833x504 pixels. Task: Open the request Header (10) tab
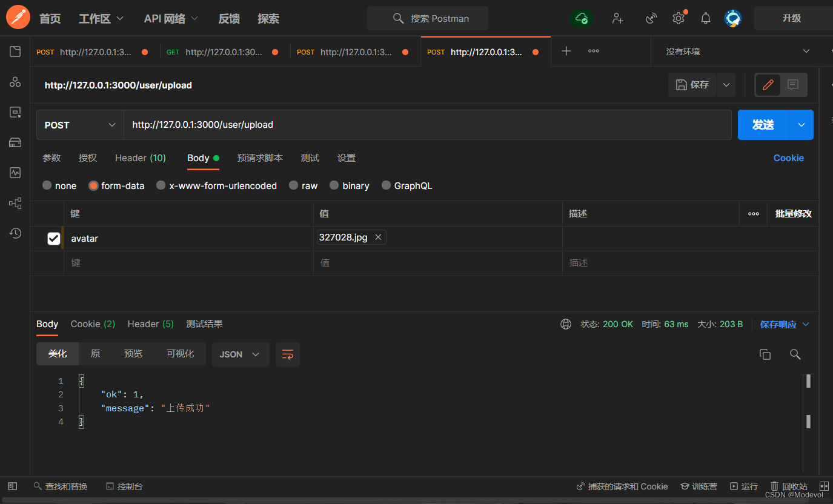[141, 157]
